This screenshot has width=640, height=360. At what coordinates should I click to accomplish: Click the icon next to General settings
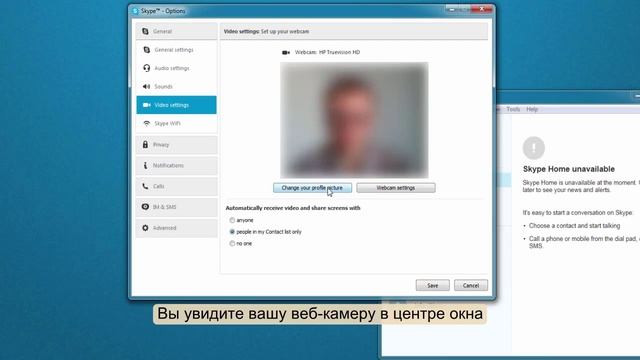point(147,50)
